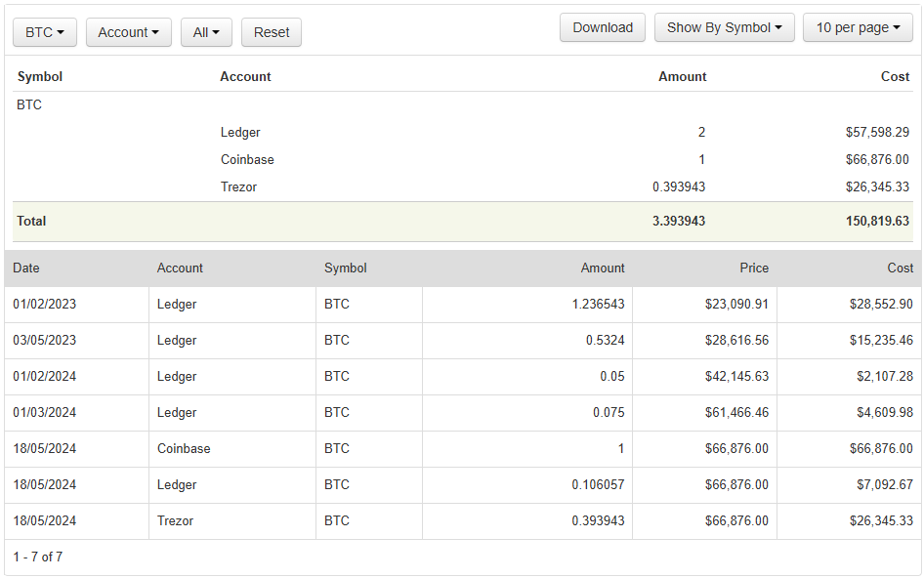Download the holdings report

pyautogui.click(x=603, y=27)
